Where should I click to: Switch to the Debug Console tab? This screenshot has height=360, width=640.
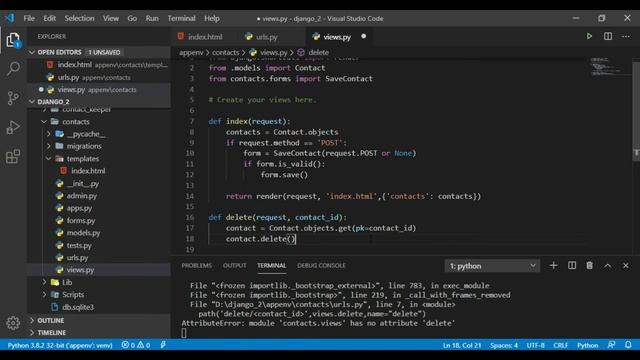(x=321, y=266)
